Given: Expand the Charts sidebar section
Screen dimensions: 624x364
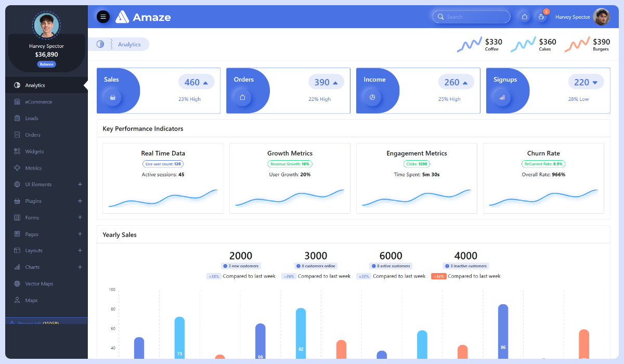Looking at the screenshot, I should point(80,267).
